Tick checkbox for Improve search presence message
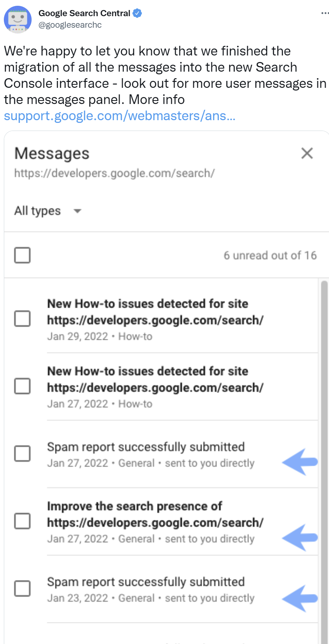The width and height of the screenshot is (329, 644). pos(22,522)
